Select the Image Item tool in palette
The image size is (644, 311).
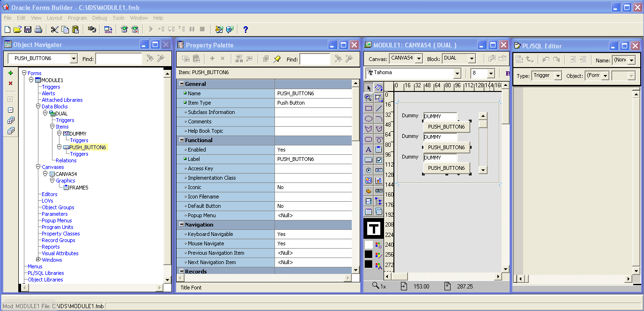[x=369, y=181]
